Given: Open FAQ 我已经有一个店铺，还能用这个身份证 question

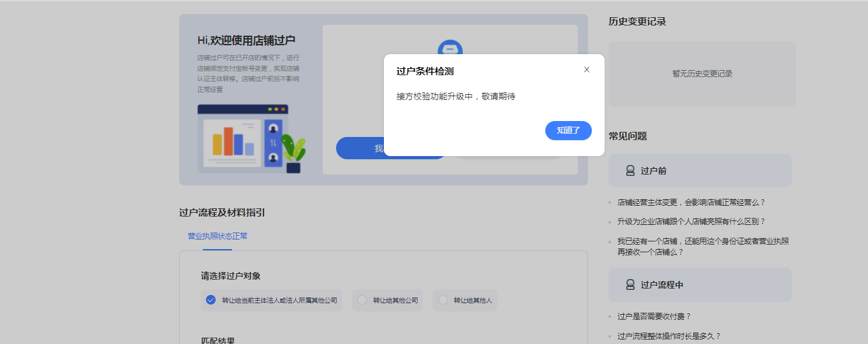Looking at the screenshot, I should (x=703, y=247).
